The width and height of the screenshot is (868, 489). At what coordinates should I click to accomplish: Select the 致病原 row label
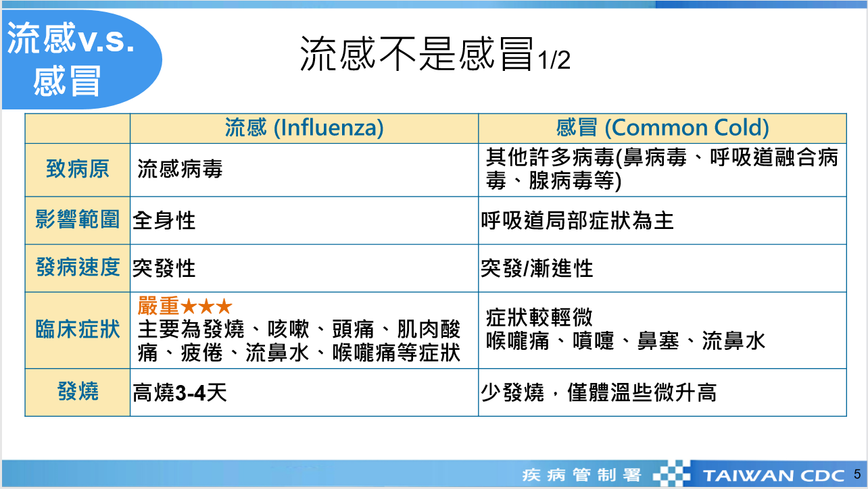(78, 169)
